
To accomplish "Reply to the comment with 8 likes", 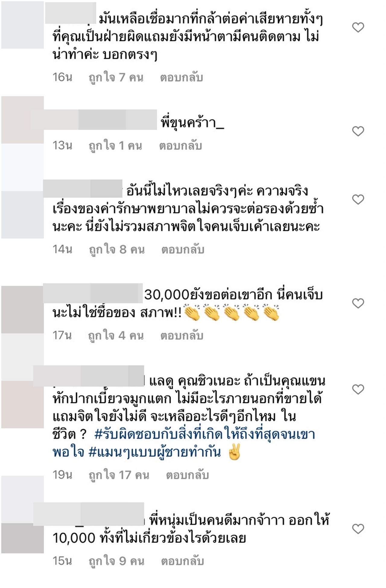I will pos(183,249).
